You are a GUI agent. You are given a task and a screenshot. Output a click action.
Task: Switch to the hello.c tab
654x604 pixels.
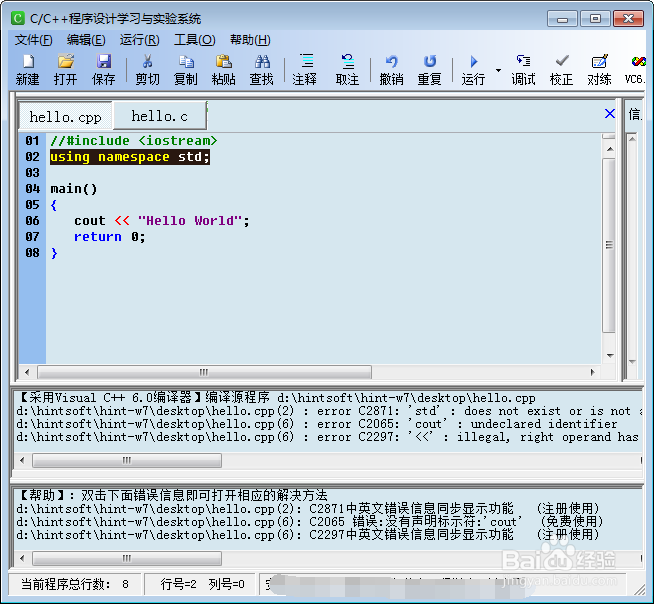tap(159, 116)
